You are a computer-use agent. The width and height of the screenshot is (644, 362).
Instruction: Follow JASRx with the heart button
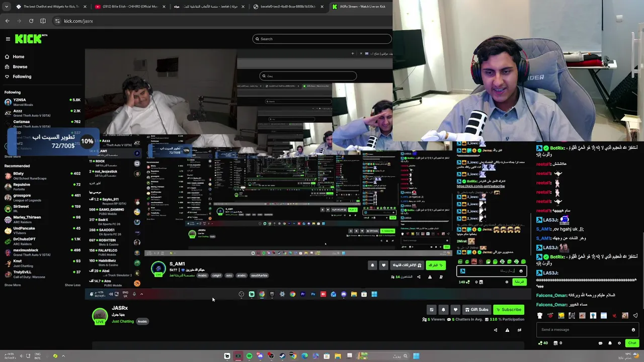pos(455,310)
